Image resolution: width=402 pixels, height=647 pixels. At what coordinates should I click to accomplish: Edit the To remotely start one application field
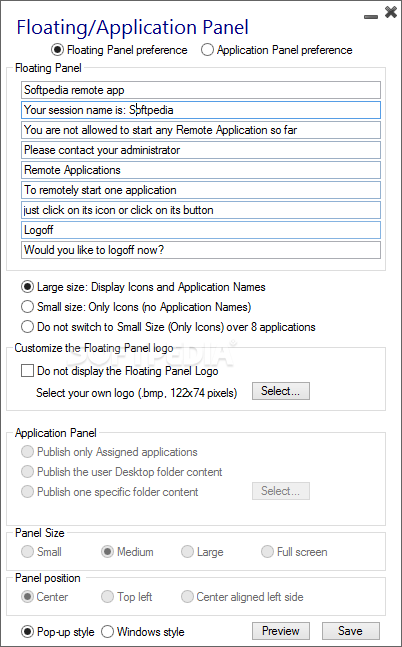coord(201,190)
